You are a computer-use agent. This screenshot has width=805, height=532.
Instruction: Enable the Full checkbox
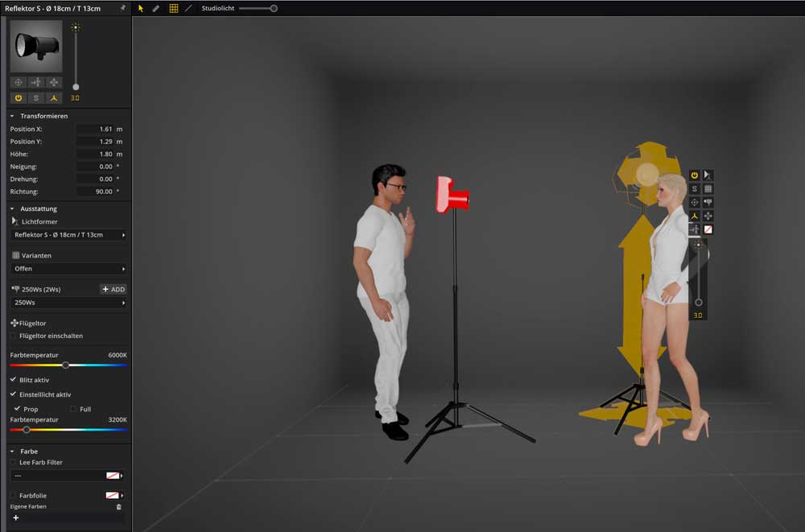(73, 410)
